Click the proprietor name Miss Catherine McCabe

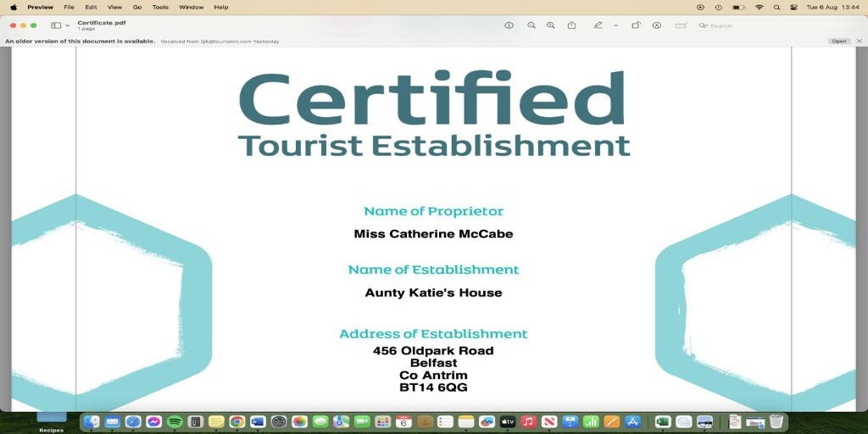click(x=433, y=234)
